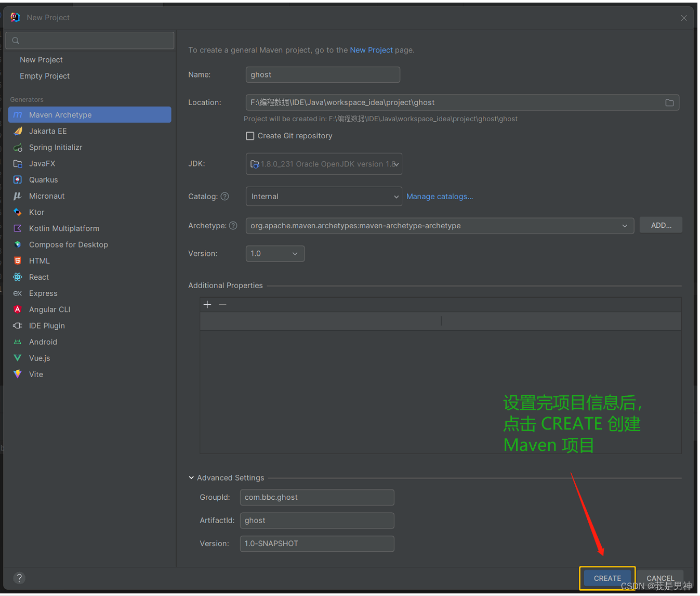Collapse the Advanced Settings section
700x596 pixels.
click(191, 478)
